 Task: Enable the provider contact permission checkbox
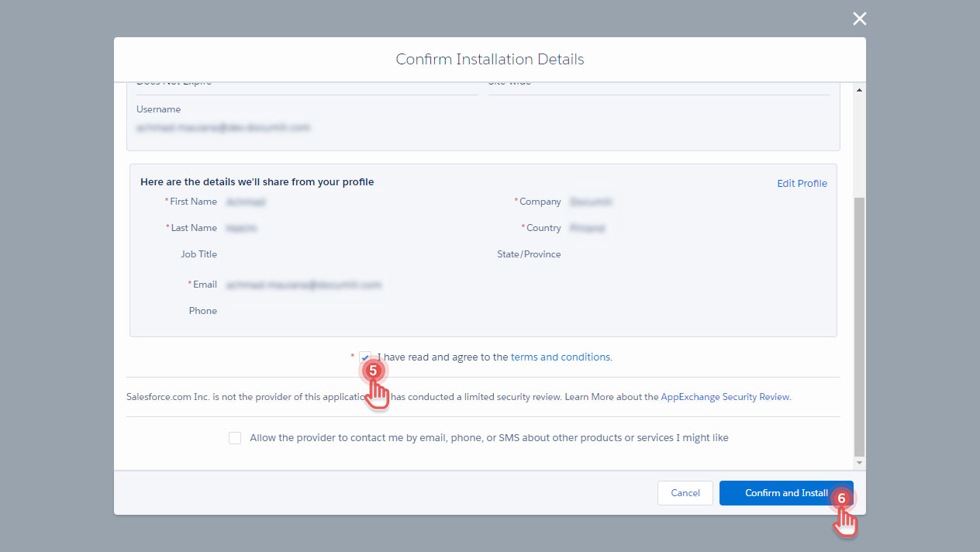[235, 437]
